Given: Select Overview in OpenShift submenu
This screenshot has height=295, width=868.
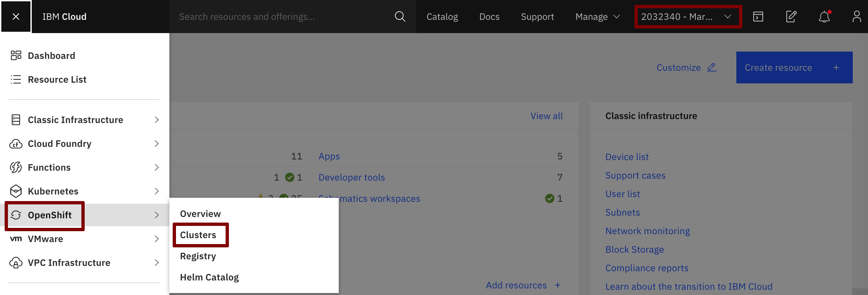Looking at the screenshot, I should [x=200, y=214].
